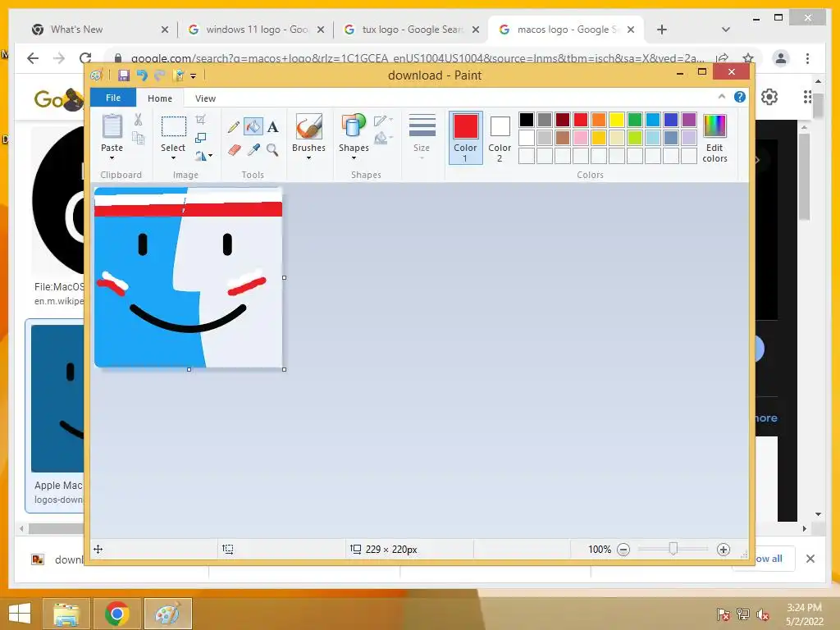Open File Explorer from taskbar
Screen dimensions: 840x630
click(x=66, y=614)
